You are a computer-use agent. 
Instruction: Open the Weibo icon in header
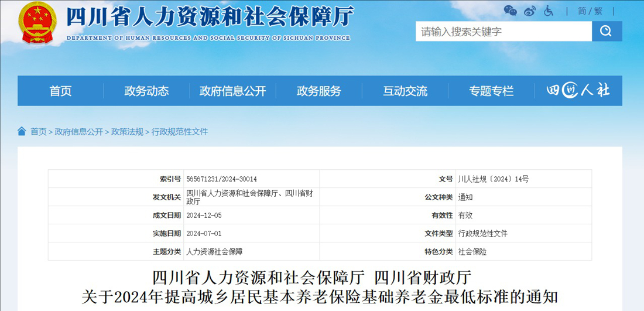tap(530, 11)
